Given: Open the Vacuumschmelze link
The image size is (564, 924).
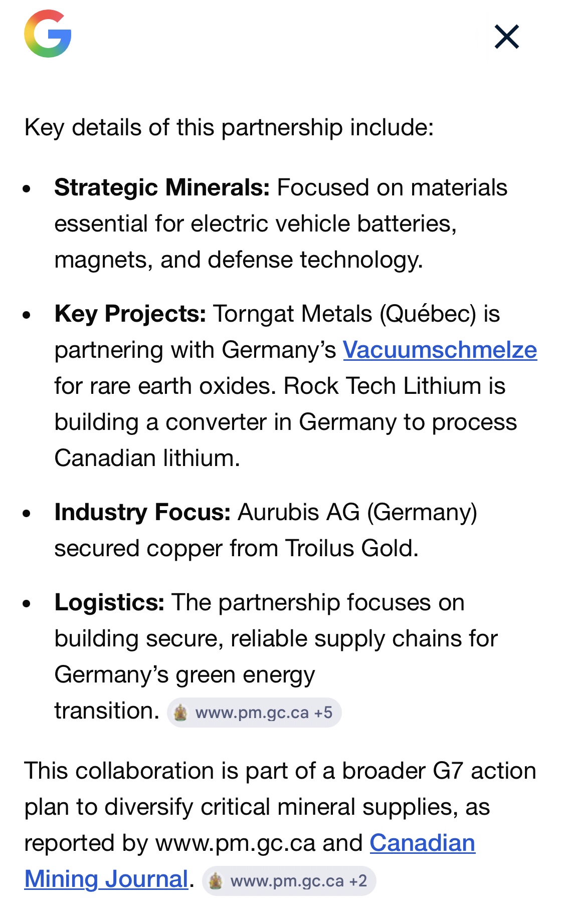Looking at the screenshot, I should click(440, 350).
